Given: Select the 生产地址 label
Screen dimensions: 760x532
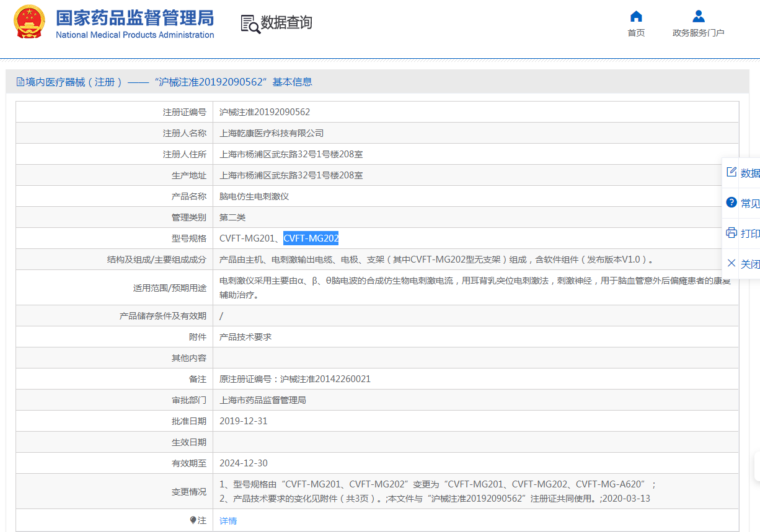Looking at the screenshot, I should pyautogui.click(x=188, y=175).
